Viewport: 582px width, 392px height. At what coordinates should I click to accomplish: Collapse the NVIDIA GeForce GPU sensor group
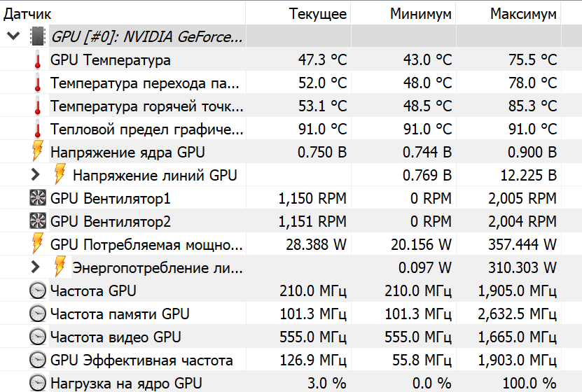[13, 36]
